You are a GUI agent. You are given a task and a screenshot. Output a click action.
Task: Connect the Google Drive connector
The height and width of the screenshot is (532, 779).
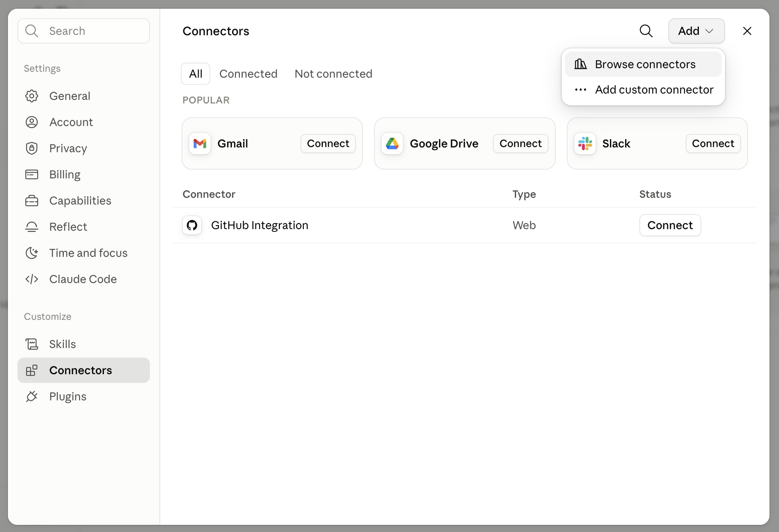coord(520,144)
